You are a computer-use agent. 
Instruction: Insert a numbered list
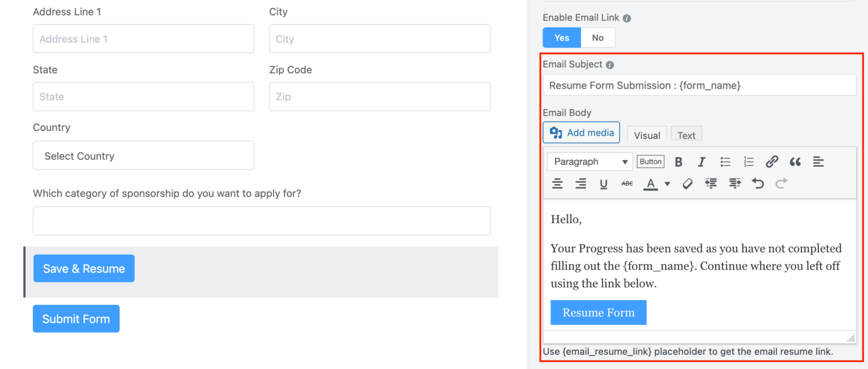[749, 162]
